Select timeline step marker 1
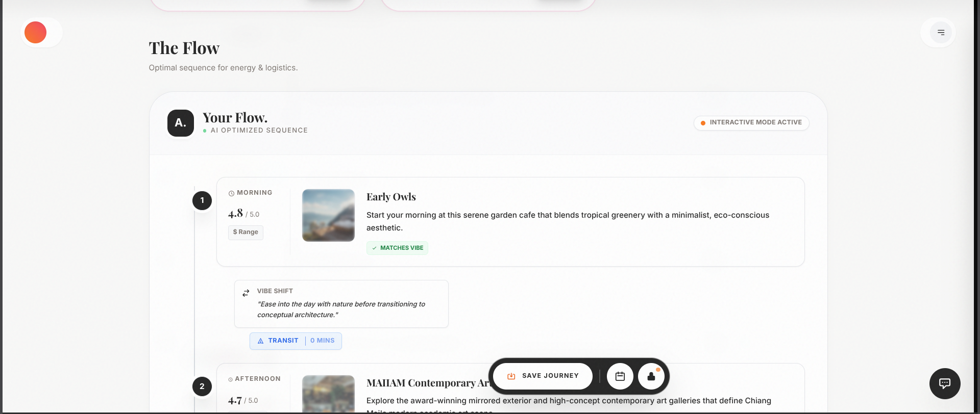The height and width of the screenshot is (414, 980). click(x=202, y=200)
